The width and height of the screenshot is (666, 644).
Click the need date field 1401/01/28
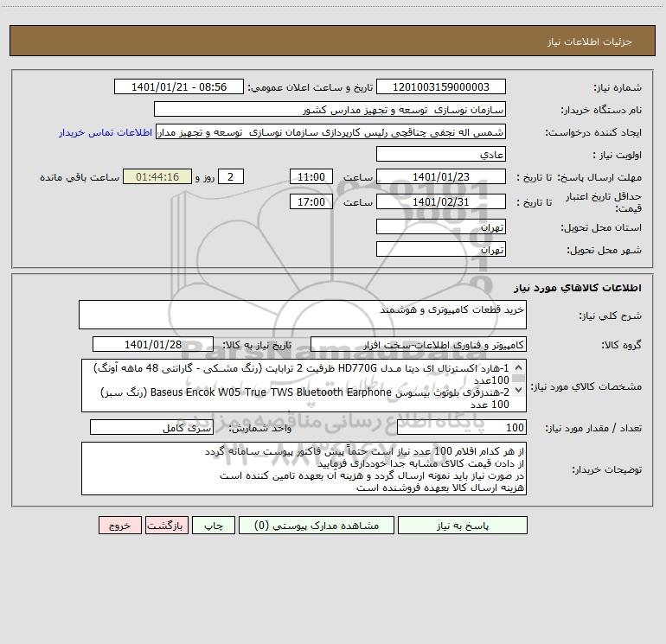point(153,344)
